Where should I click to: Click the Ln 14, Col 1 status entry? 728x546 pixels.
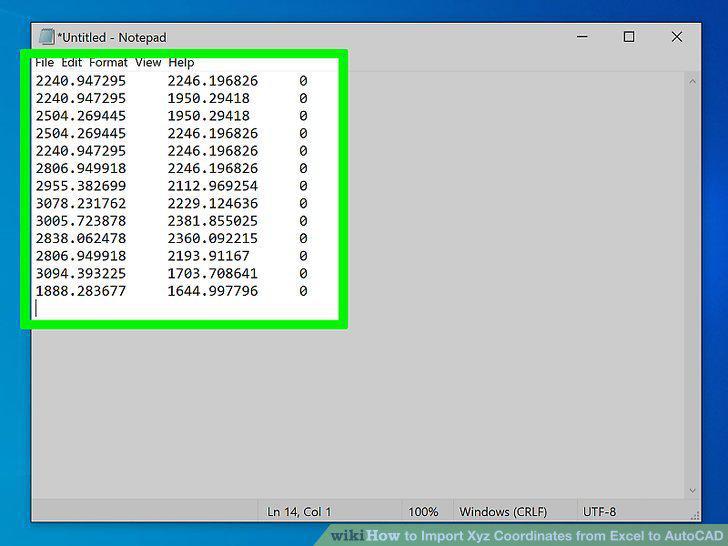(x=299, y=512)
